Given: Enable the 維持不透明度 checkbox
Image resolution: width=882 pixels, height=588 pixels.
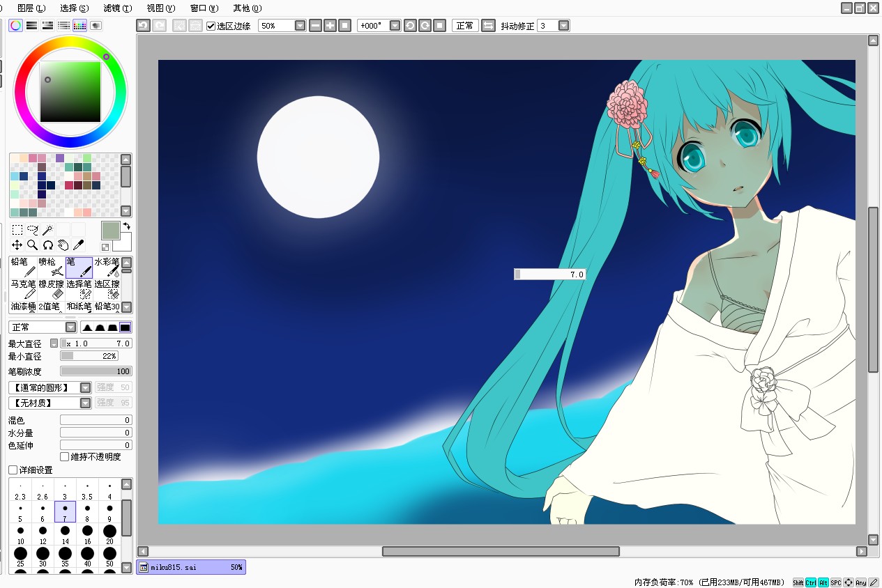Looking at the screenshot, I should coord(65,457).
